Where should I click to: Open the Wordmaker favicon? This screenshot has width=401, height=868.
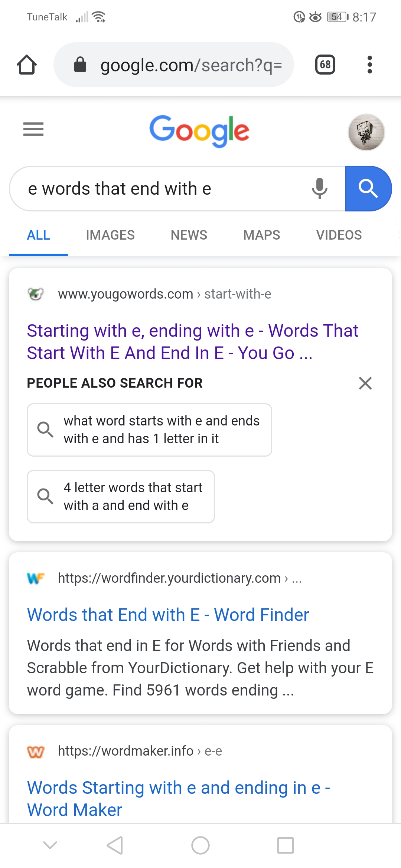pyautogui.click(x=35, y=751)
